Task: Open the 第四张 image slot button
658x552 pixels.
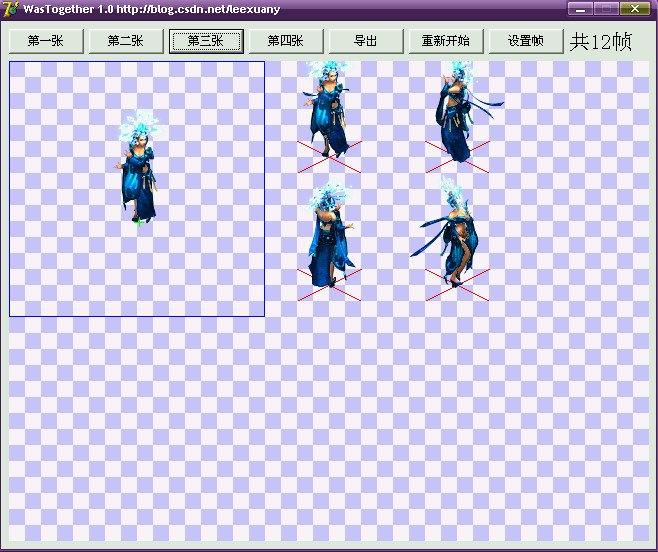Action: click(x=286, y=41)
